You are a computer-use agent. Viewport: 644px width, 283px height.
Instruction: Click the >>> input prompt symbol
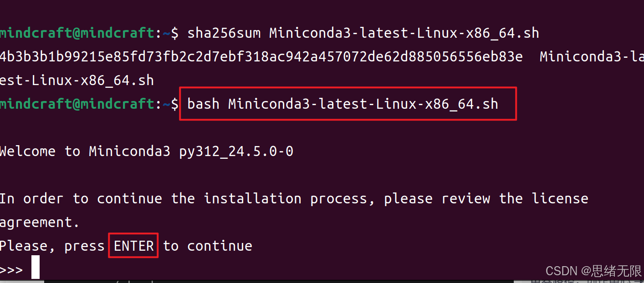(11, 270)
